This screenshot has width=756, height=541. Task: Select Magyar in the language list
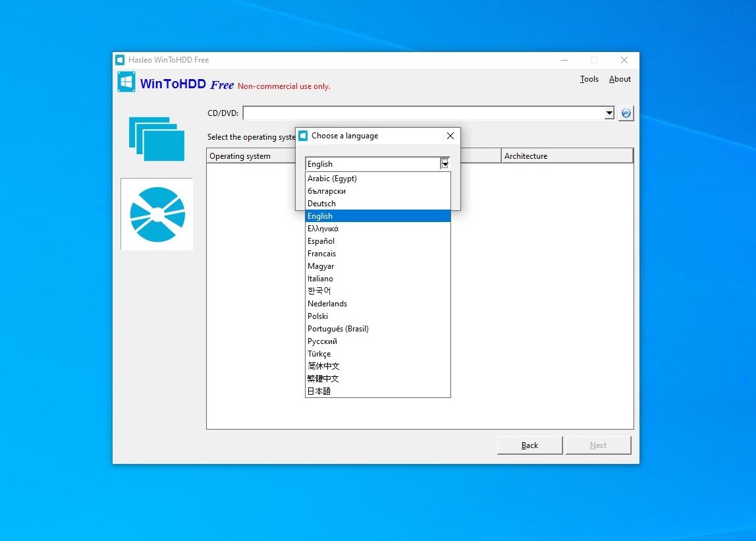tap(378, 266)
